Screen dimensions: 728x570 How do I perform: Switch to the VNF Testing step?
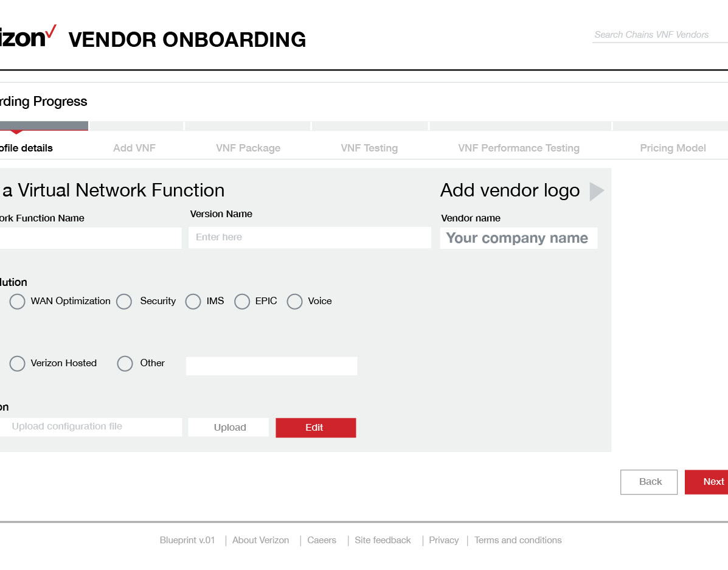point(369,148)
